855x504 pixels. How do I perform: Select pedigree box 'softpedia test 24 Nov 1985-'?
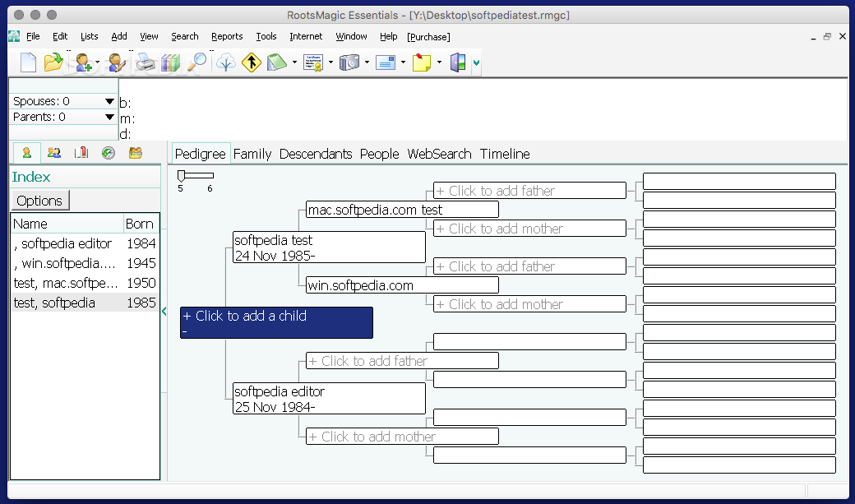[x=329, y=247]
